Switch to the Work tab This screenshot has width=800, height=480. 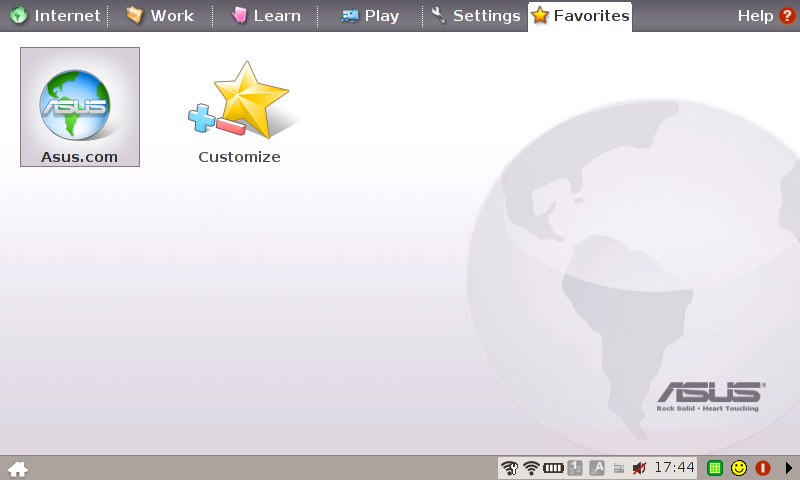160,15
